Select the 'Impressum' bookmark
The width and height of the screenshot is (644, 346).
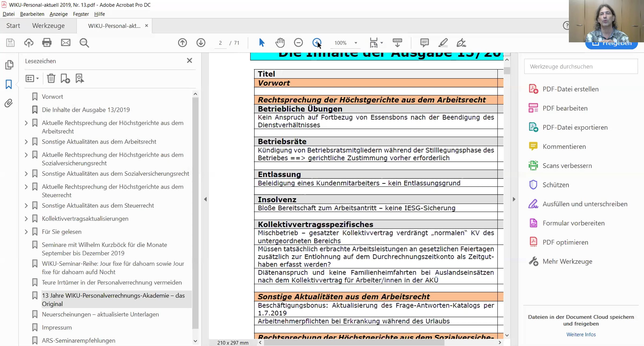[x=57, y=327]
